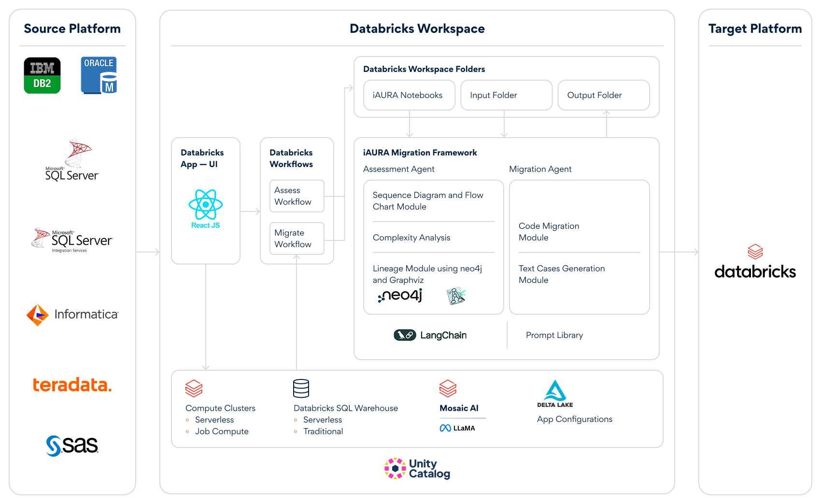Choose the Output Folder box
This screenshot has height=504, width=821.
coord(603,95)
